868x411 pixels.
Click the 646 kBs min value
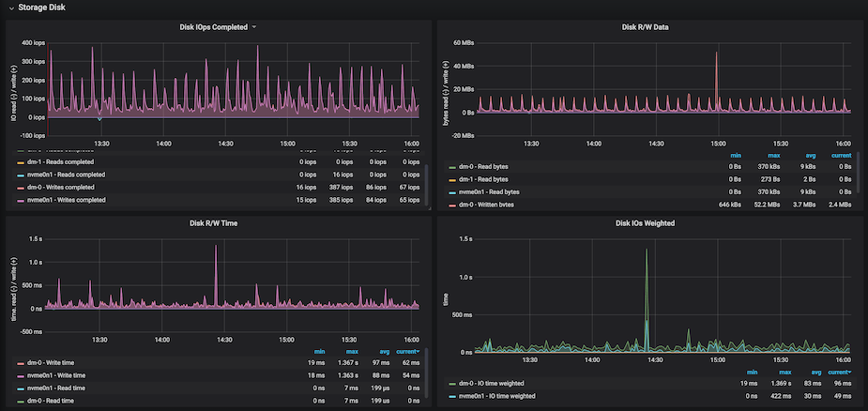tap(731, 205)
